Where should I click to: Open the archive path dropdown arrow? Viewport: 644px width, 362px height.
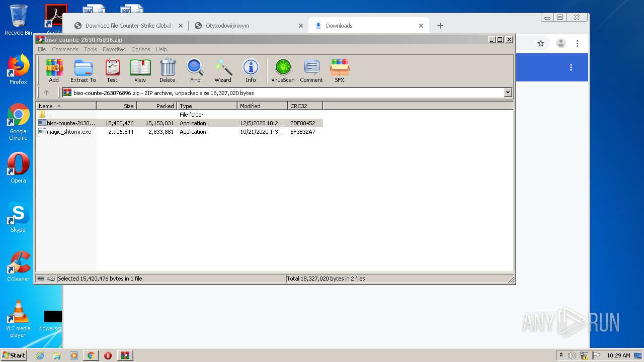508,93
